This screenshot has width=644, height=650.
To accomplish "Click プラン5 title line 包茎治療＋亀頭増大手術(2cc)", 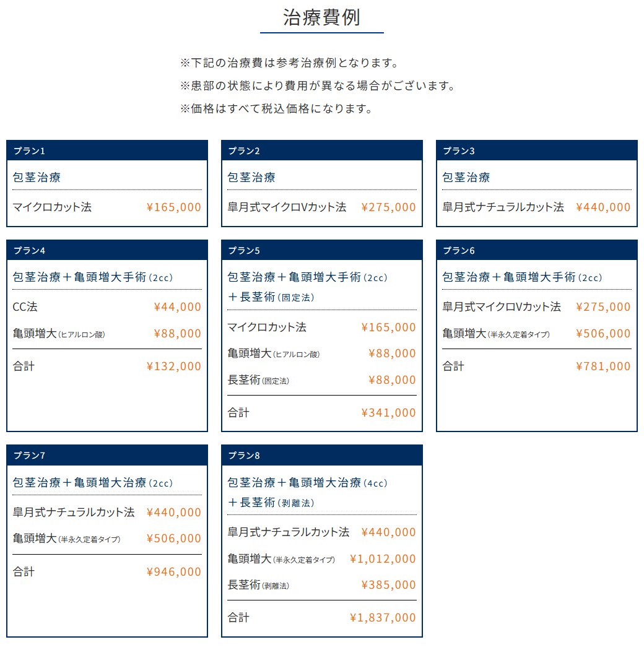I will 308,277.
